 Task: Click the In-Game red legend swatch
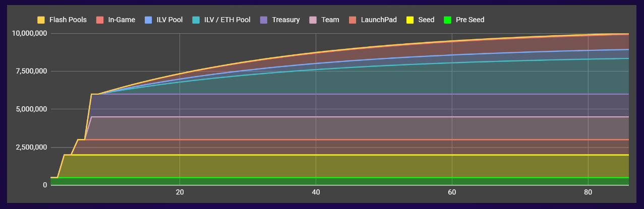[100, 20]
